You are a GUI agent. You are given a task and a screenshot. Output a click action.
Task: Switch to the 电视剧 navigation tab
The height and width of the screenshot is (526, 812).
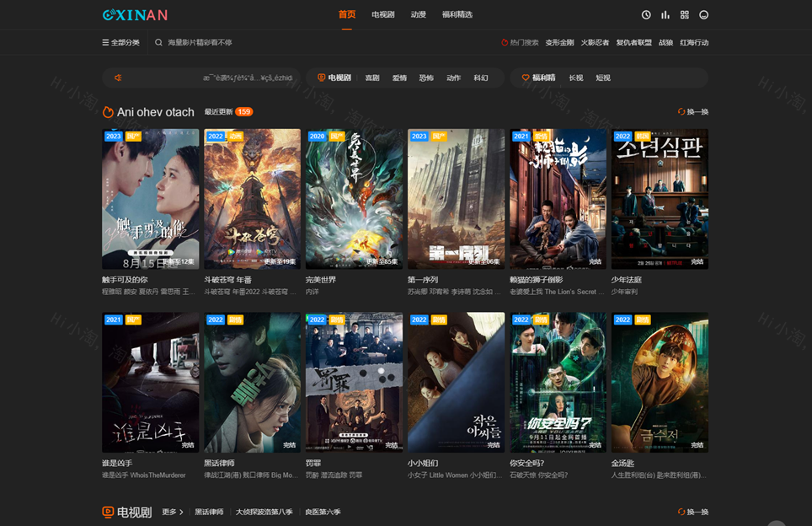pyautogui.click(x=383, y=15)
